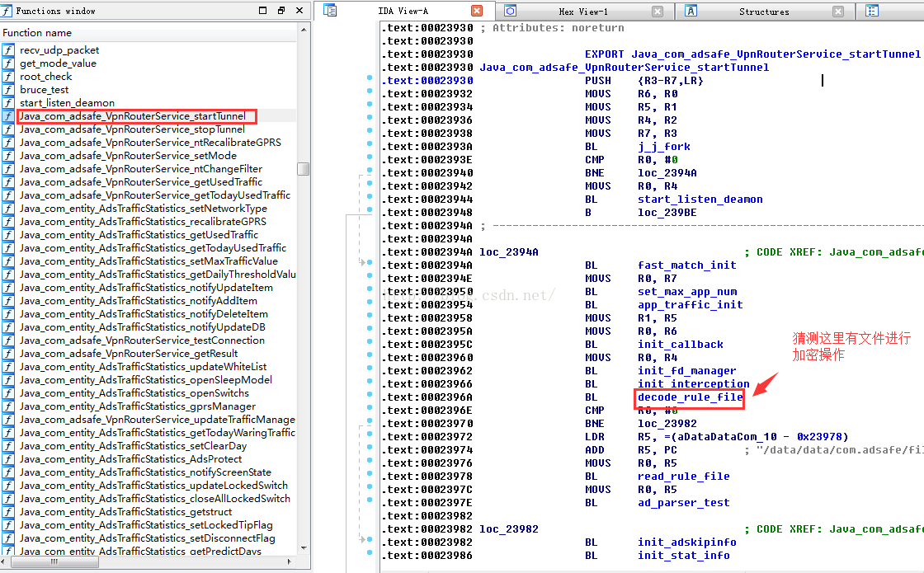Follow the ad_parser_test call operand
The image size is (924, 573).
coord(684,503)
